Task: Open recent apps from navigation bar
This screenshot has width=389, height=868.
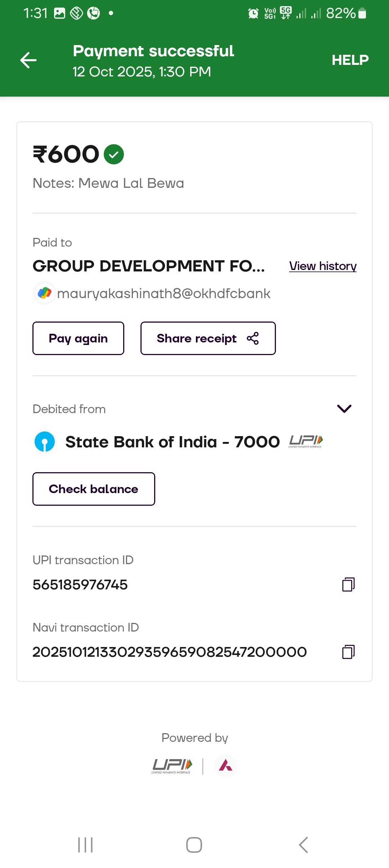Action: [85, 845]
